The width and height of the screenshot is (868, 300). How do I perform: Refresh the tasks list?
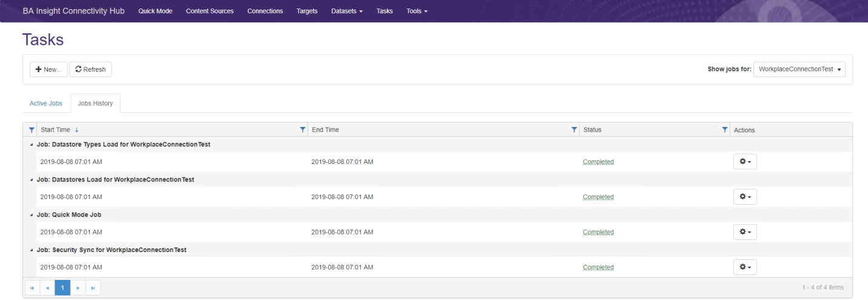pyautogui.click(x=90, y=69)
